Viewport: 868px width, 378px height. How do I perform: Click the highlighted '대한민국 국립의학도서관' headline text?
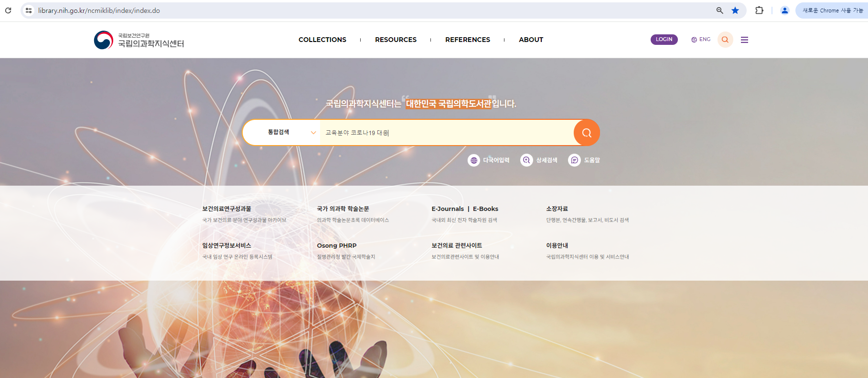click(x=449, y=104)
